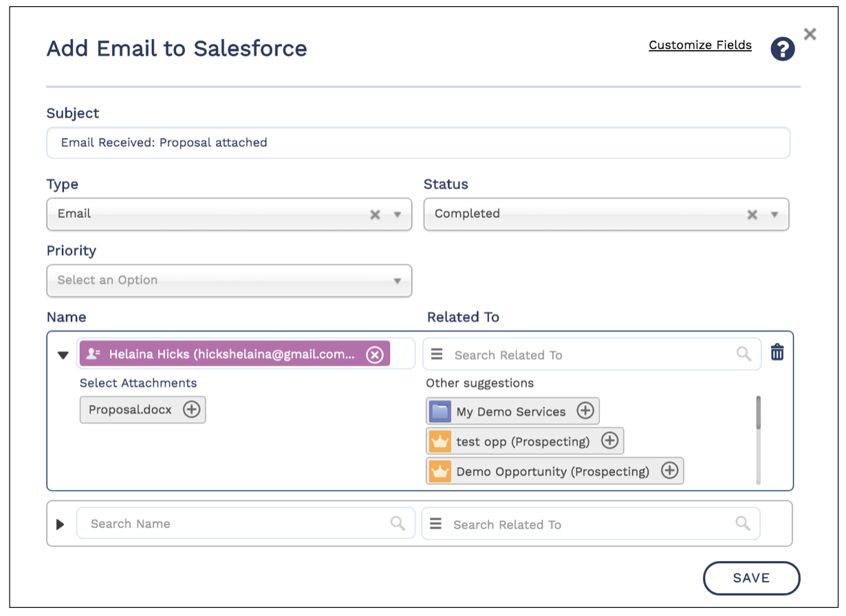Open the Status dropdown arrow
This screenshot has height=616, width=846.
point(774,214)
